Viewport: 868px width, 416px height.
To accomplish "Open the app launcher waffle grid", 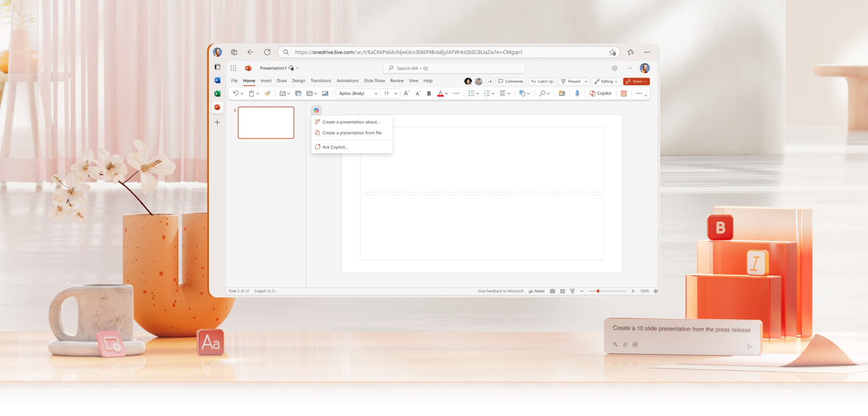I will [233, 68].
